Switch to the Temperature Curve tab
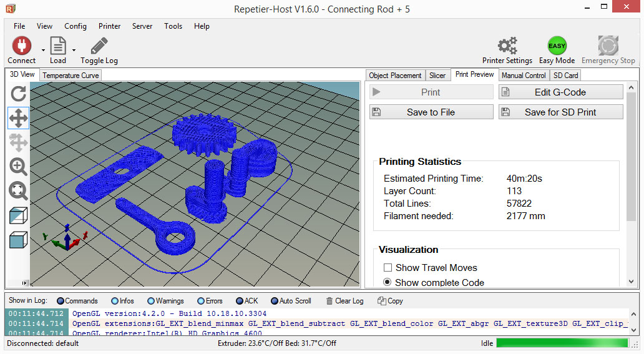 coord(71,76)
